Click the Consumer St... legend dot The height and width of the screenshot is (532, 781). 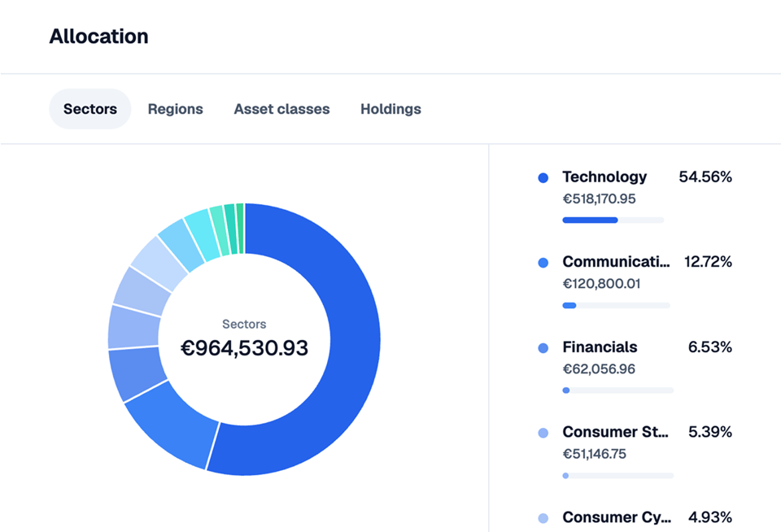(x=543, y=433)
